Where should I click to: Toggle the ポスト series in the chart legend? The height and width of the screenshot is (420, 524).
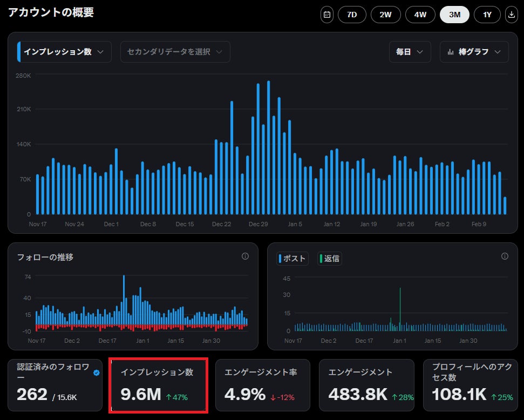click(x=292, y=259)
